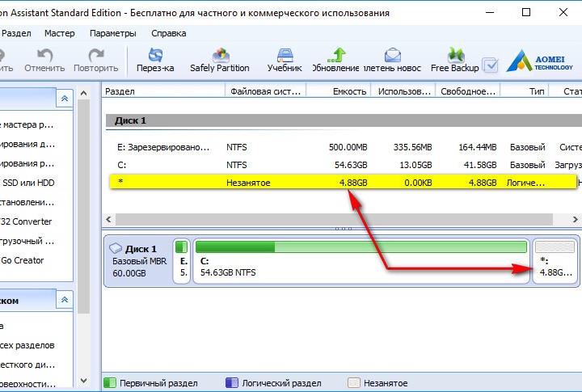Open the …32 Converter sidebar link
Viewport: 582px width, 392px height.
pos(26,221)
